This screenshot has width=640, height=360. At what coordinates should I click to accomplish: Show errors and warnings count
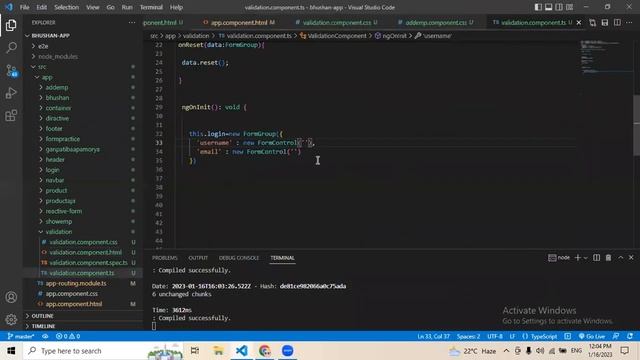[68, 336]
